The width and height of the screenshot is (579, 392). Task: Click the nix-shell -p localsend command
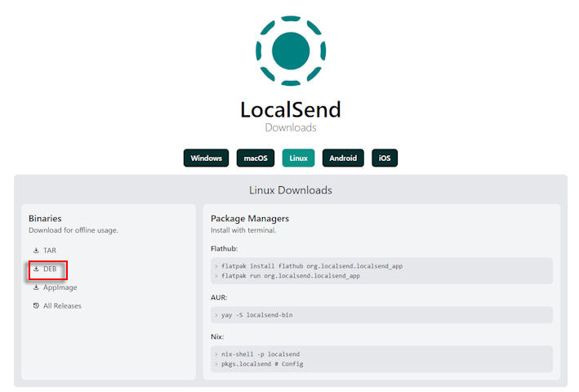261,354
